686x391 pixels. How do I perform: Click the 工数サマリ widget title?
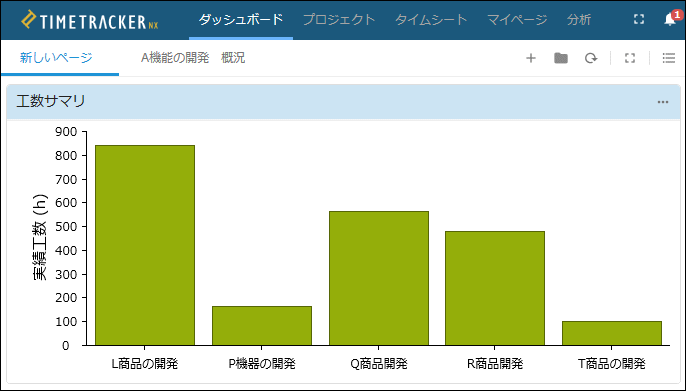(51, 101)
